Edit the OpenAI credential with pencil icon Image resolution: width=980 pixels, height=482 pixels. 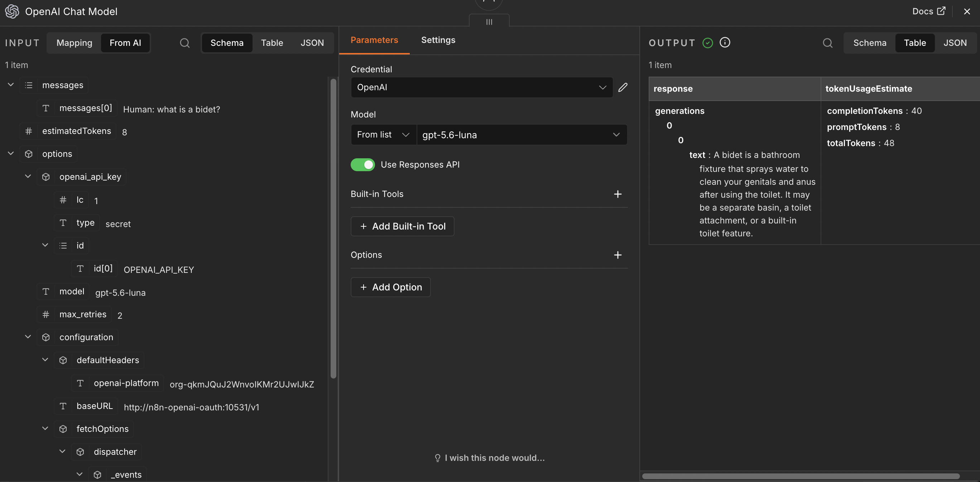tap(623, 87)
